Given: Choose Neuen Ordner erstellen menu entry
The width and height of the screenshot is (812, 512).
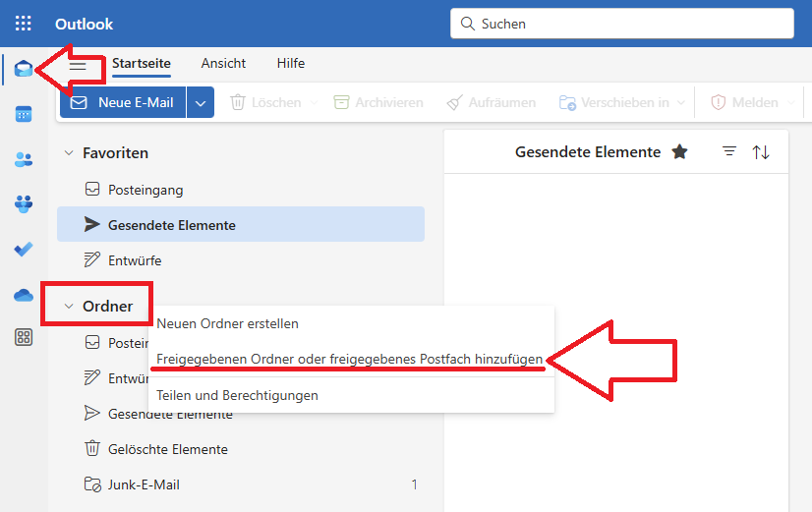Looking at the screenshot, I should tap(351, 323).
